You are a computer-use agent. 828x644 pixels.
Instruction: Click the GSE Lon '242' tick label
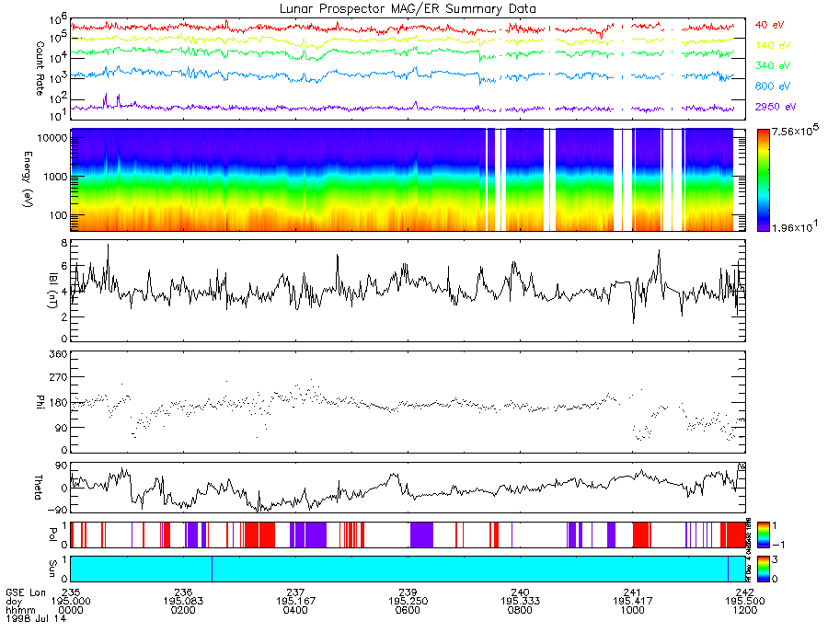pos(745,592)
